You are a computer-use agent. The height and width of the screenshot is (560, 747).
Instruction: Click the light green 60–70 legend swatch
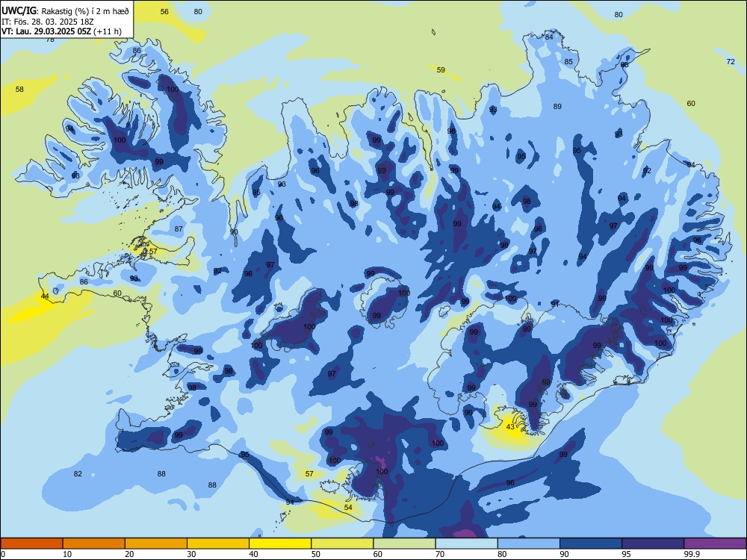point(404,544)
